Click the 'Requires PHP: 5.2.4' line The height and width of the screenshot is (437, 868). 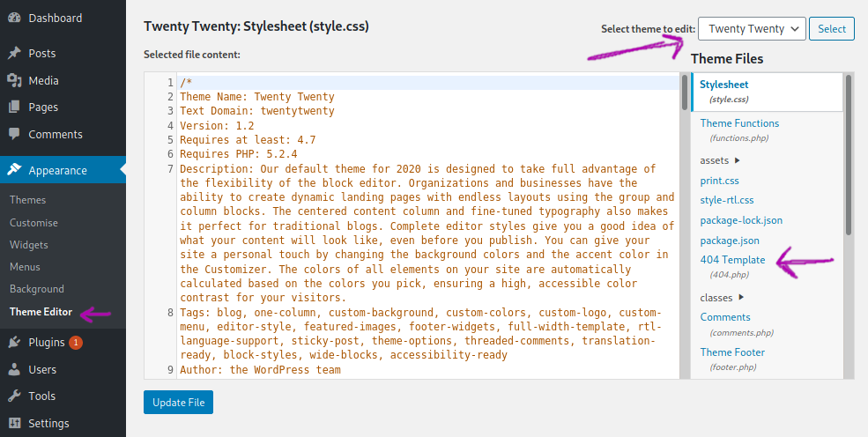(239, 154)
